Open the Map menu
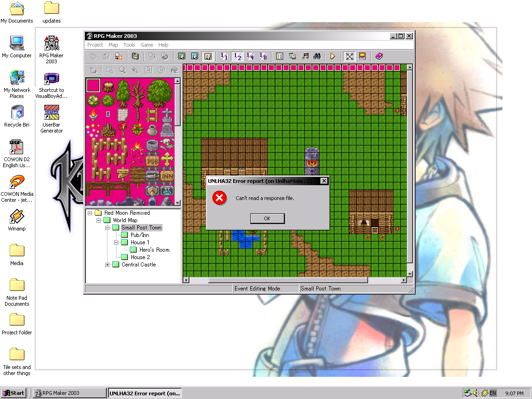 tap(113, 45)
